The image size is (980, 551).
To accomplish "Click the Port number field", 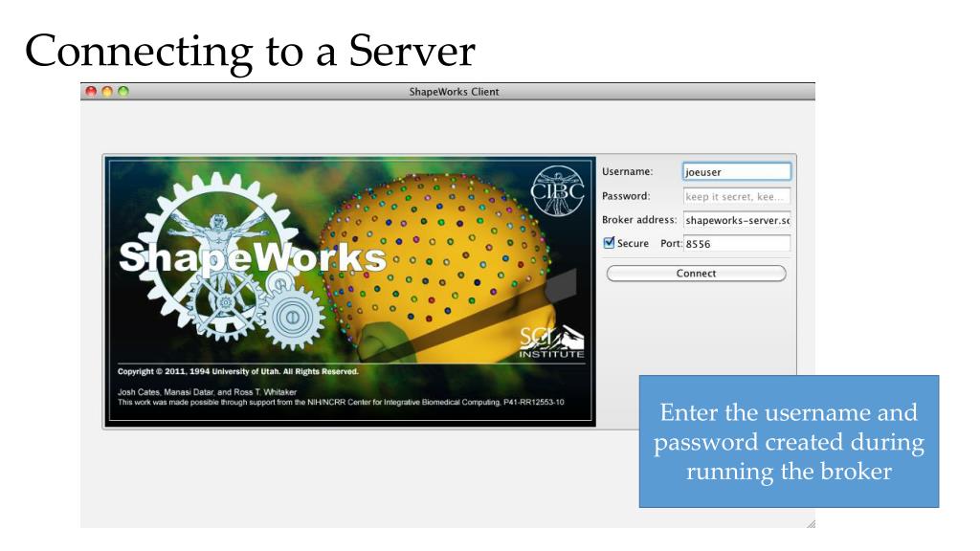I will (x=737, y=244).
